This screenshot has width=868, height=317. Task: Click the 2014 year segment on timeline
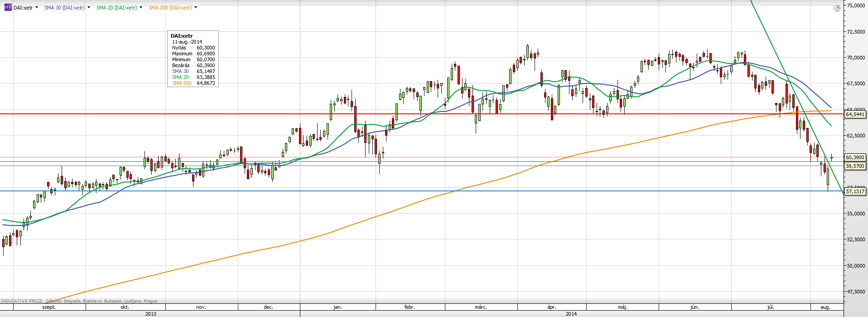tap(571, 314)
